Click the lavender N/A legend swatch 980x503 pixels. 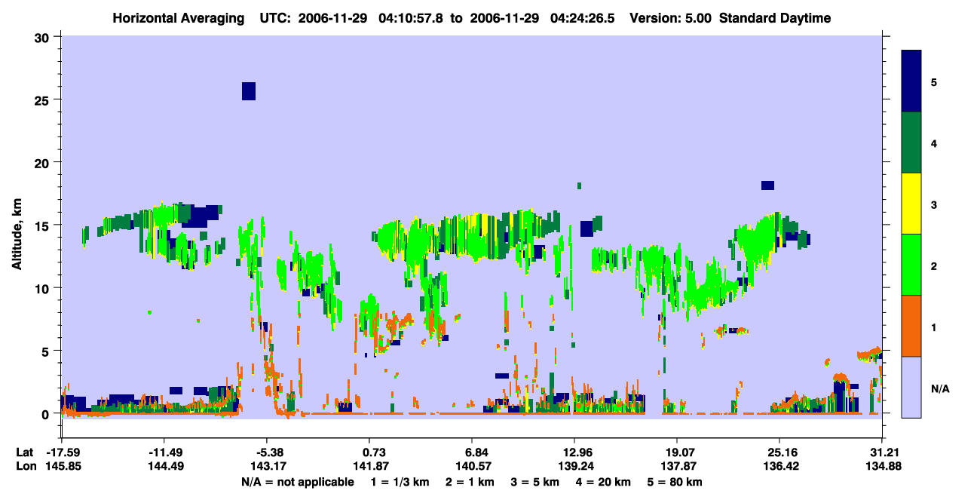pyautogui.click(x=911, y=387)
